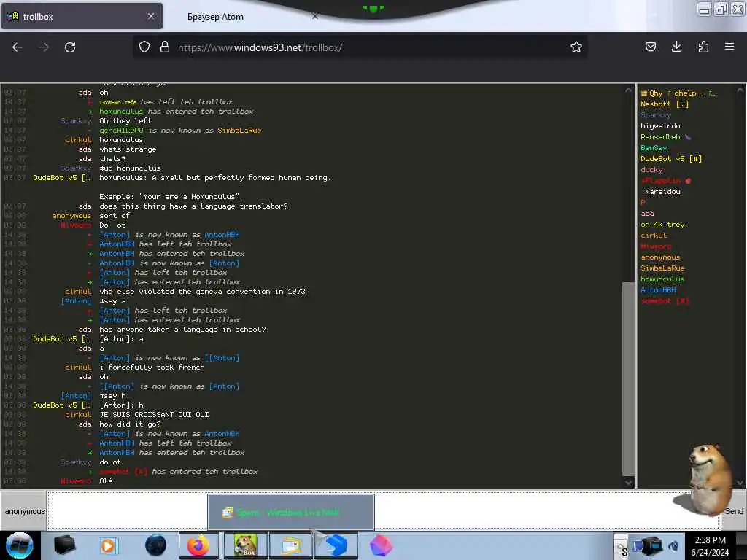747x560 pixels.
Task: Click the anonymous nickname button
Action: tap(24, 511)
